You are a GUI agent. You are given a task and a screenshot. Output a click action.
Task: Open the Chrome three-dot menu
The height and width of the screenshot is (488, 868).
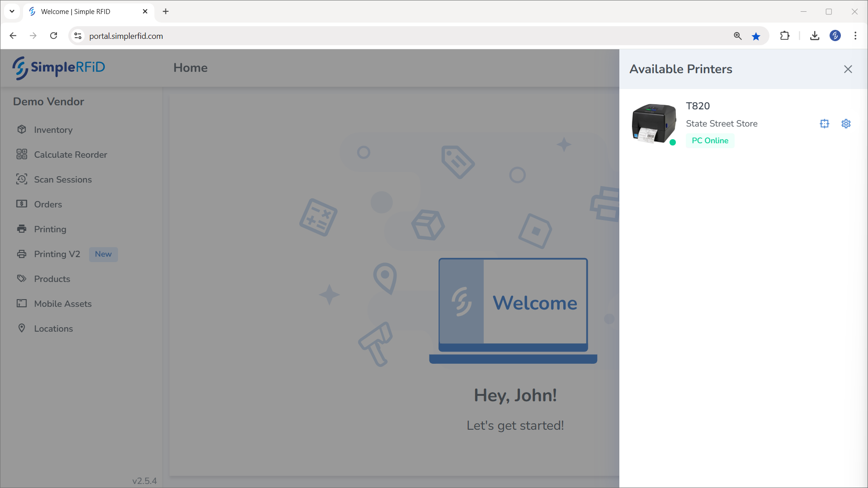[x=855, y=36]
